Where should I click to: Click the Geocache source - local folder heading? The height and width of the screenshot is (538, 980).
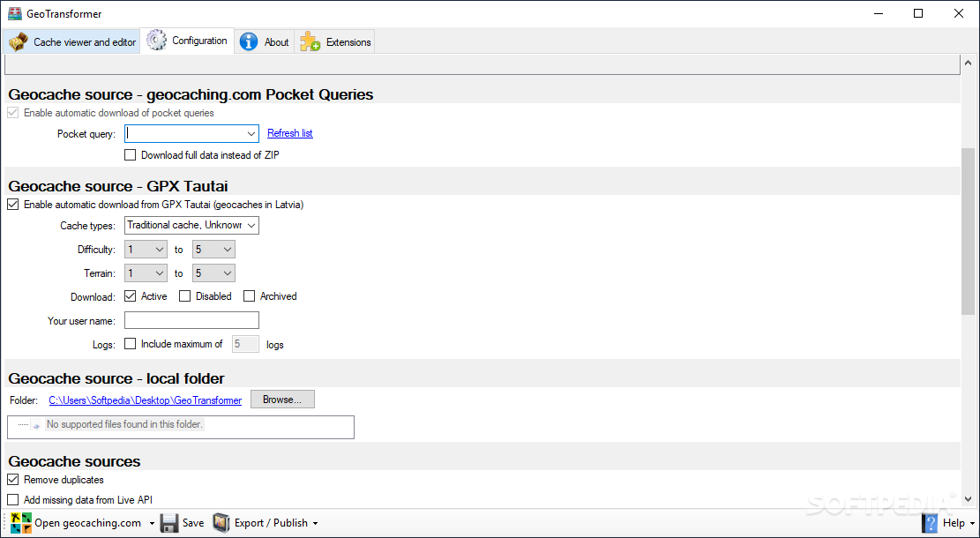click(116, 378)
